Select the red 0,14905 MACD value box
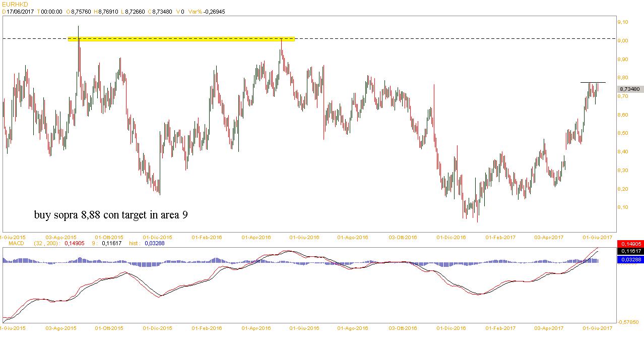The width and height of the screenshot is (644, 337). tap(629, 244)
